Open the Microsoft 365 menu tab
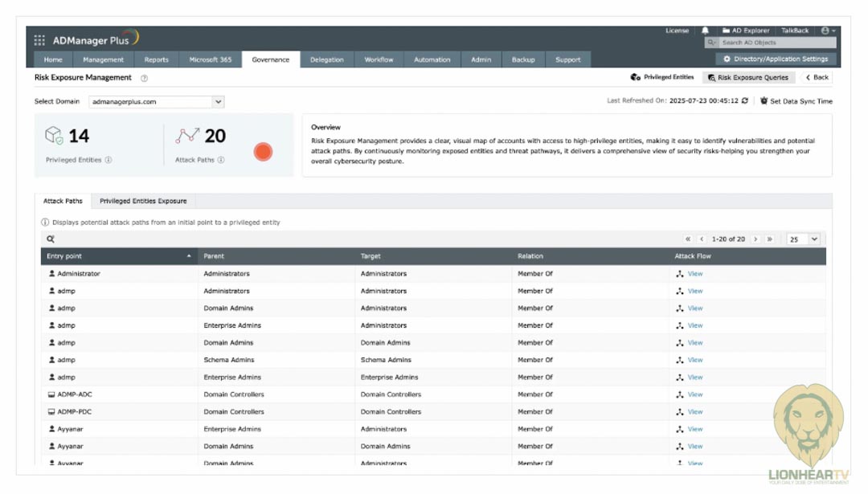 point(210,59)
